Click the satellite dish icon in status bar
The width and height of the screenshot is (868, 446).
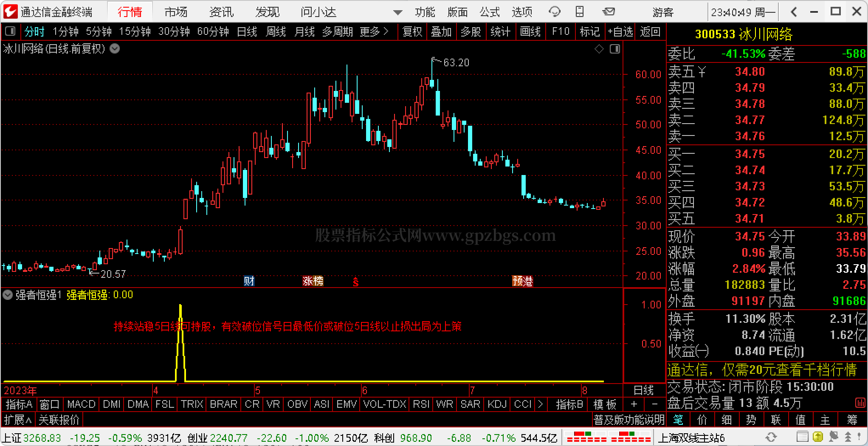(x=833, y=437)
